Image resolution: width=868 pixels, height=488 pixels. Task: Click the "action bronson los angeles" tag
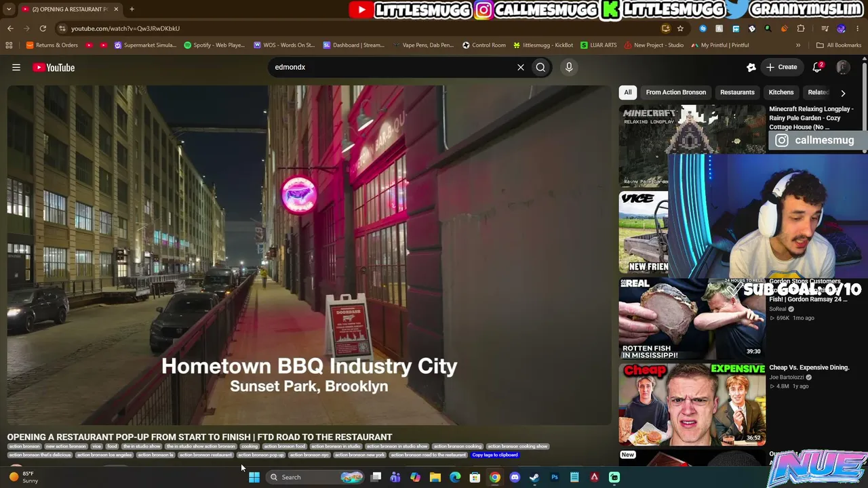pyautogui.click(x=104, y=455)
